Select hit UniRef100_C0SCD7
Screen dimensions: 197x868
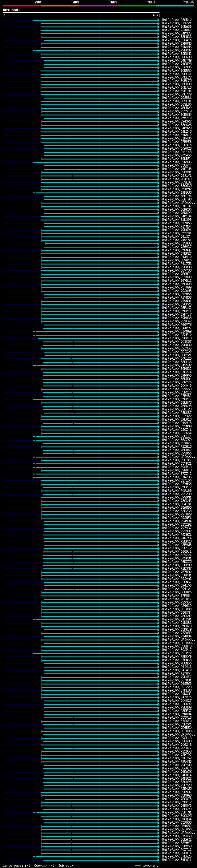coord(176,342)
